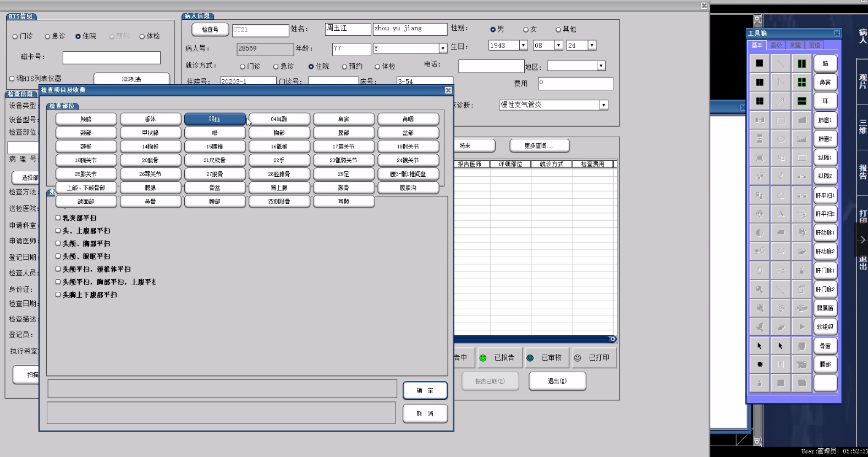Select the first black pointer arrow tool

pos(759,346)
